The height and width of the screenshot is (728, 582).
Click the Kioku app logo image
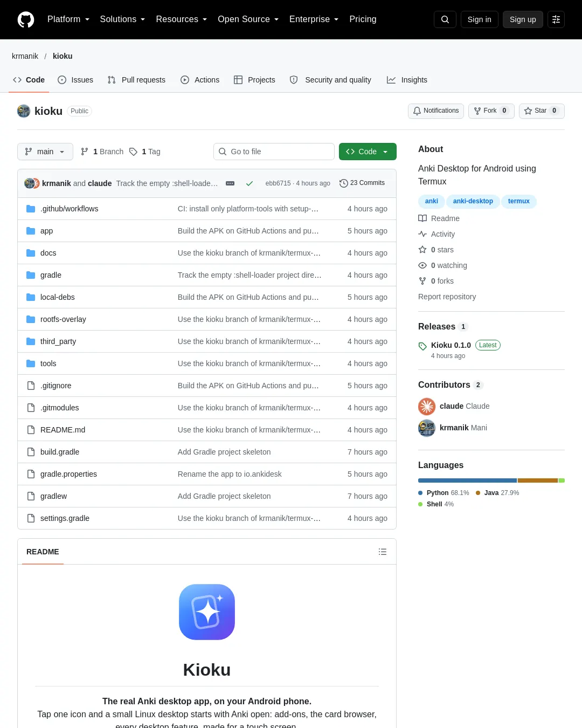click(x=207, y=612)
